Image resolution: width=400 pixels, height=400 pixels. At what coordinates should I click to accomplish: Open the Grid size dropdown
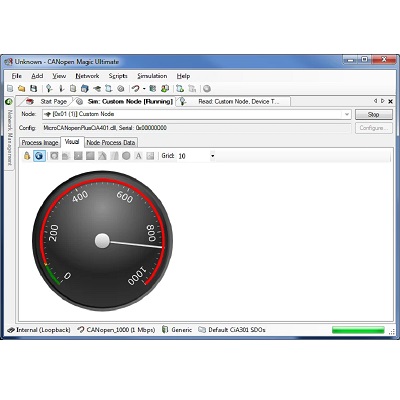click(x=212, y=156)
